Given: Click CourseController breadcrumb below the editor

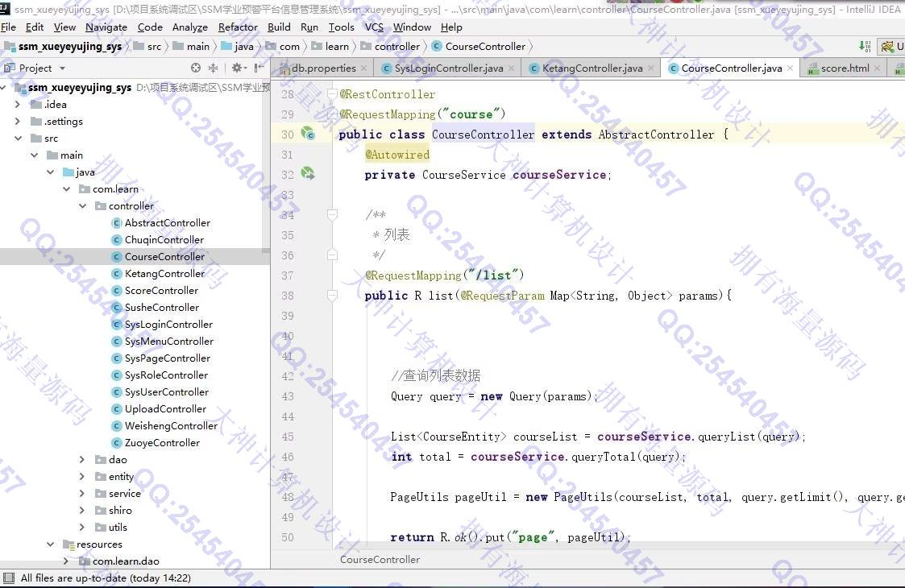Looking at the screenshot, I should tap(380, 559).
